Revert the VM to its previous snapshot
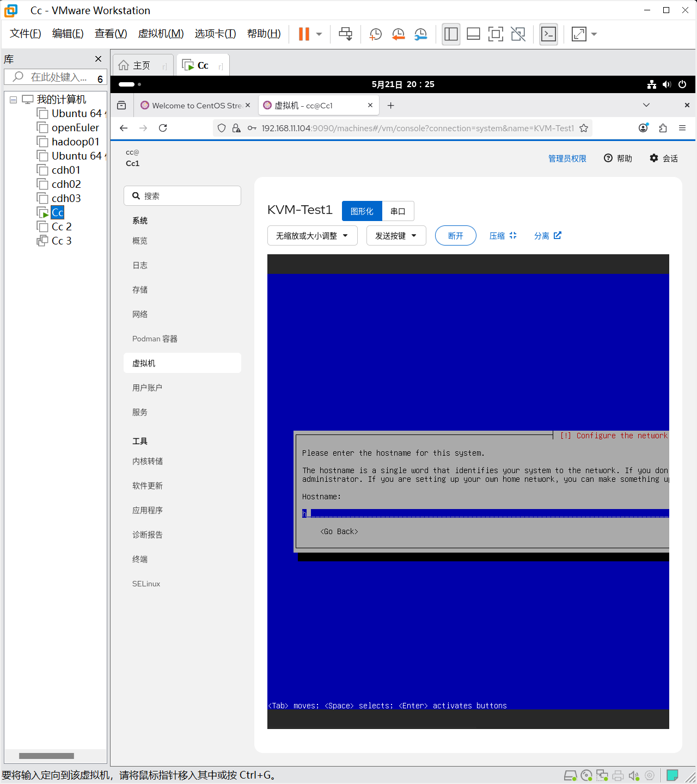Screen dimensions: 697x784 point(398,34)
